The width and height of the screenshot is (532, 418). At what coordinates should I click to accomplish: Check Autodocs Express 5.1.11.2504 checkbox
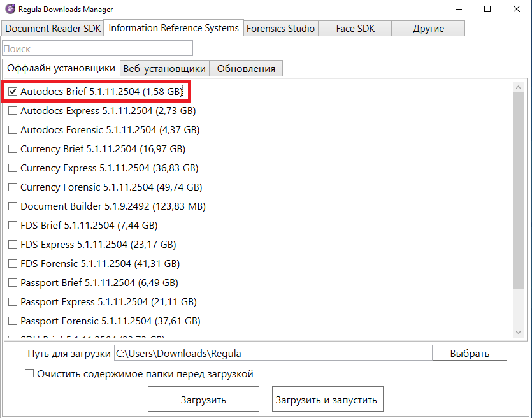(13, 111)
